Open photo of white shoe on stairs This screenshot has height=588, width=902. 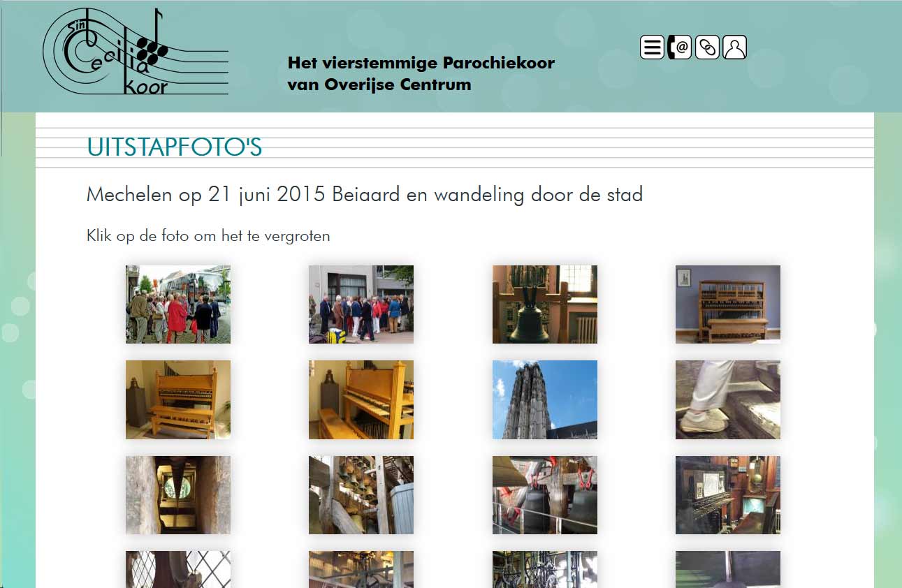pos(728,399)
